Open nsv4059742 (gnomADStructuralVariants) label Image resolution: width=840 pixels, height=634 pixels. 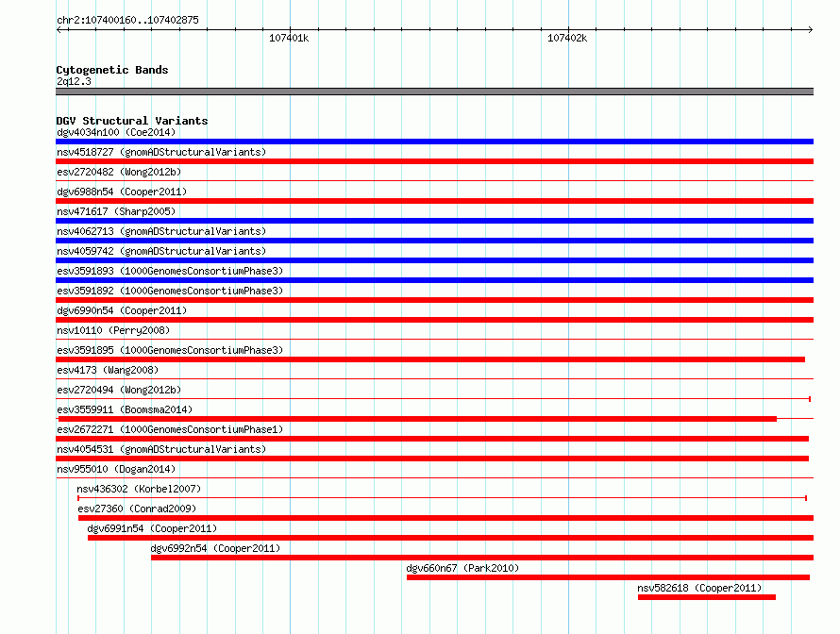click(x=161, y=251)
